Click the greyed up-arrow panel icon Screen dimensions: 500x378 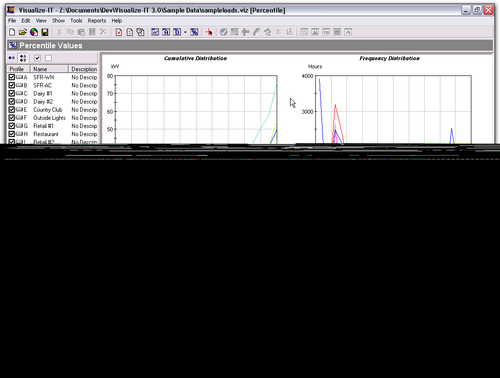click(x=348, y=32)
